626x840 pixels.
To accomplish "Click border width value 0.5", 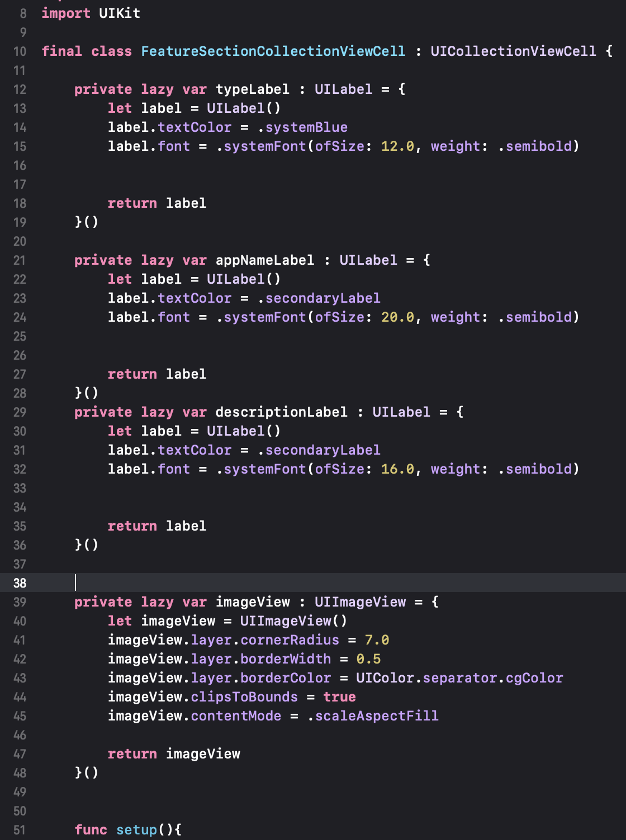I will [x=368, y=659].
